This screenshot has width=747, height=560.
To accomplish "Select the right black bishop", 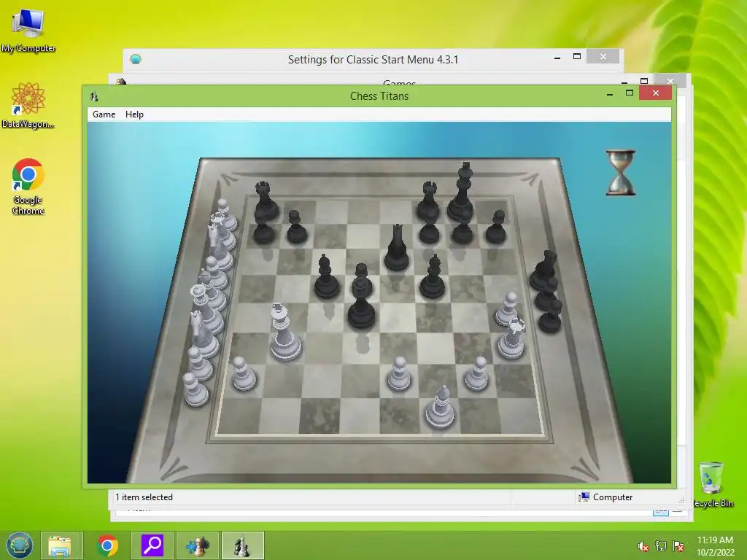I will 433,277.
